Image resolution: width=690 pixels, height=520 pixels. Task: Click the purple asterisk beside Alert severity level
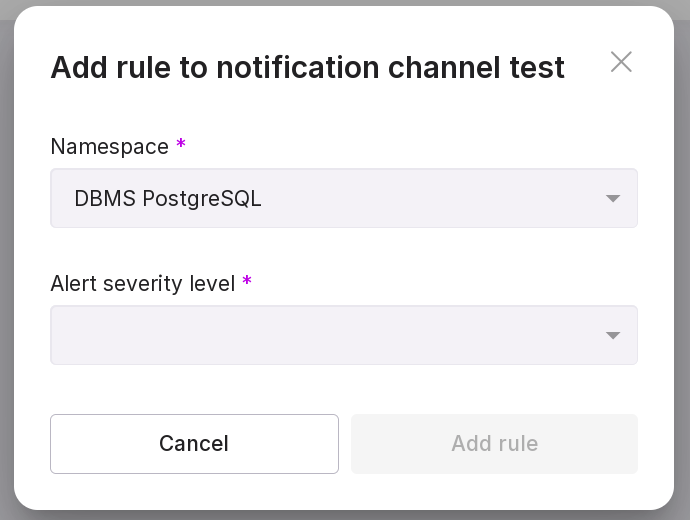pyautogui.click(x=247, y=283)
